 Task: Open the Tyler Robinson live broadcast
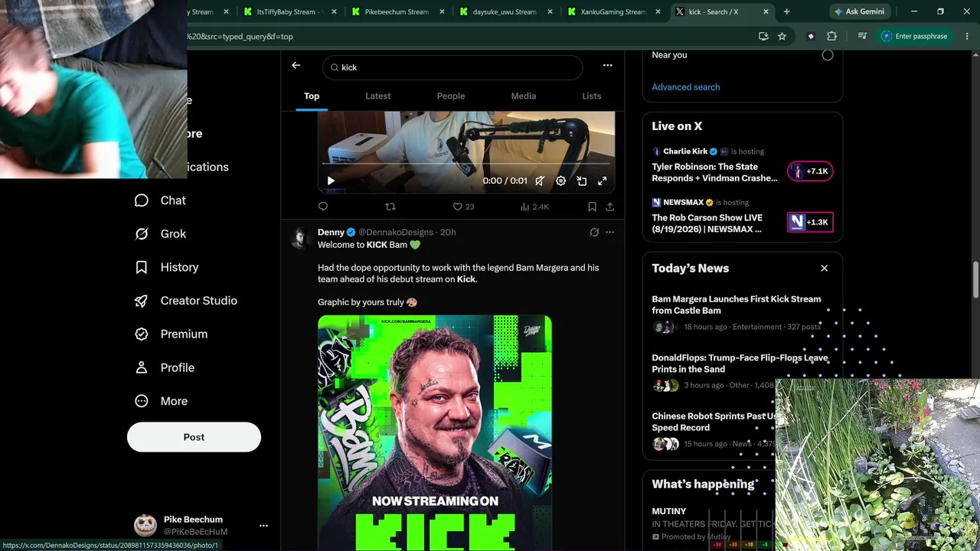pyautogui.click(x=714, y=172)
